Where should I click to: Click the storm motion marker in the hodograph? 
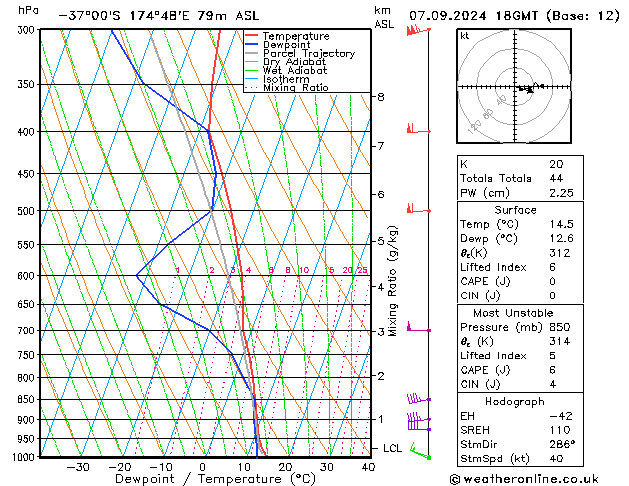[530, 89]
